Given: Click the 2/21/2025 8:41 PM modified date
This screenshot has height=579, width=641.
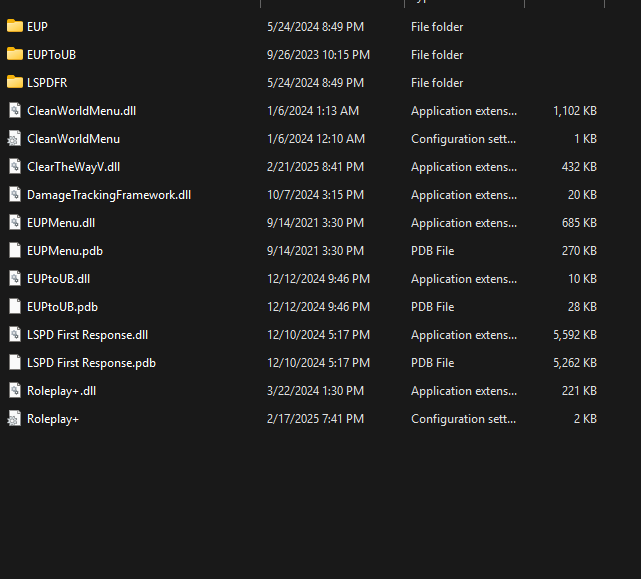Looking at the screenshot, I should tap(315, 167).
